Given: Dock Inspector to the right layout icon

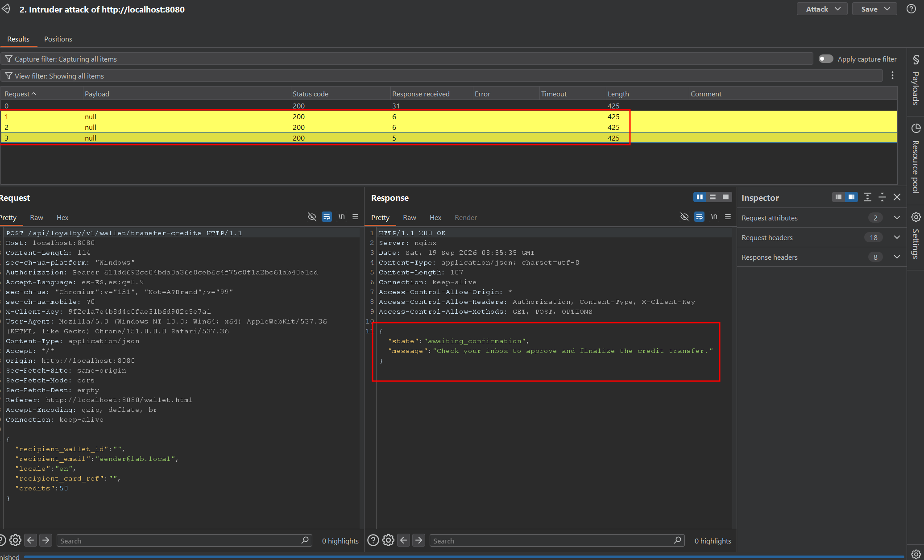Looking at the screenshot, I should click(851, 197).
